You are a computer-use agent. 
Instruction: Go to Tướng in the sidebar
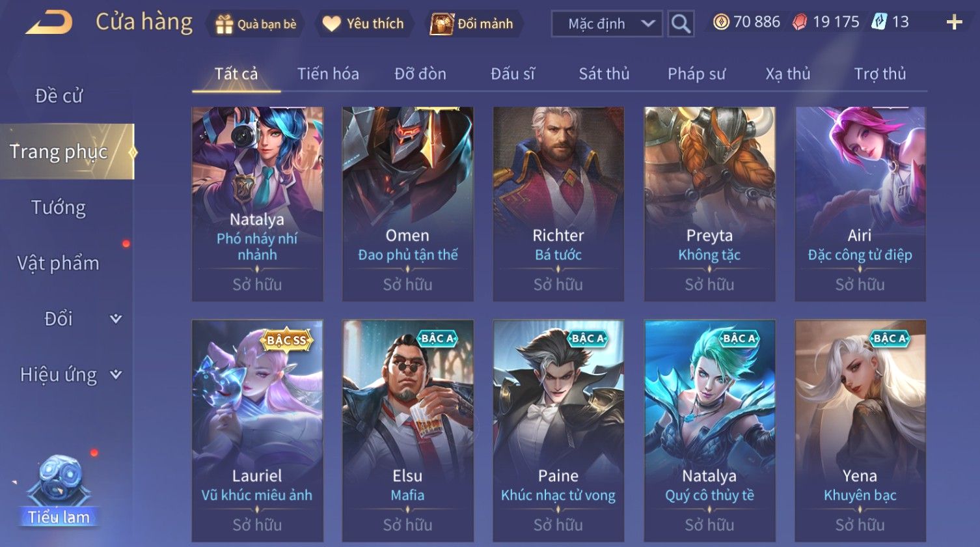(x=59, y=208)
